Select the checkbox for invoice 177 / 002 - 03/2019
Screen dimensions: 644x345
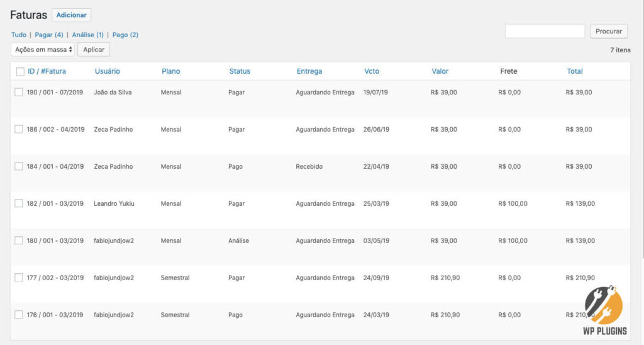tap(19, 278)
